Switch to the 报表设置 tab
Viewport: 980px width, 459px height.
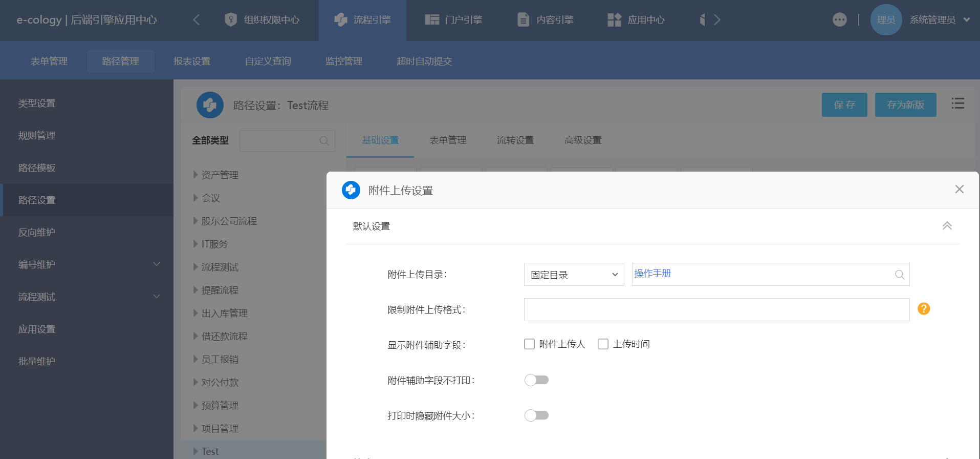192,61
